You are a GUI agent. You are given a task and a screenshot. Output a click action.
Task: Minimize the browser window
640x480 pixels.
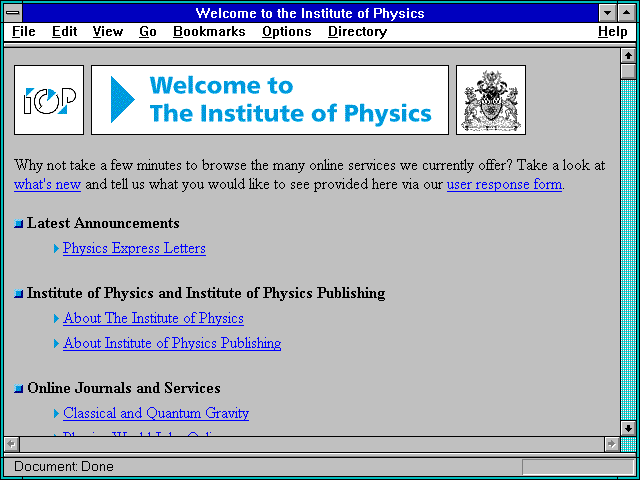click(608, 13)
